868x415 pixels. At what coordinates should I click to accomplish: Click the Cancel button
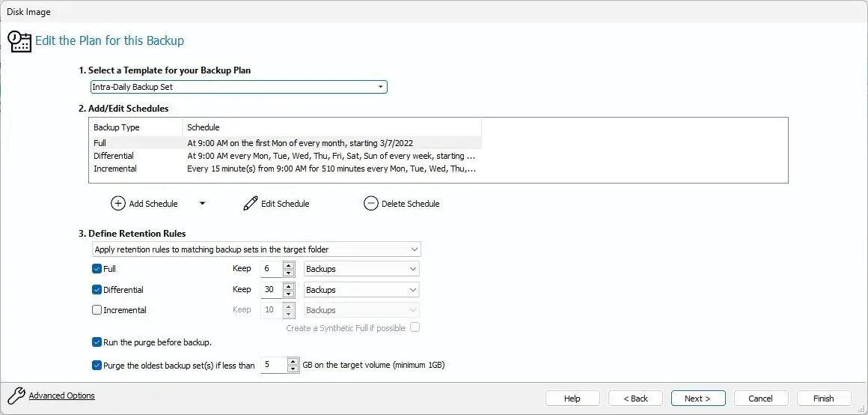[x=760, y=399]
